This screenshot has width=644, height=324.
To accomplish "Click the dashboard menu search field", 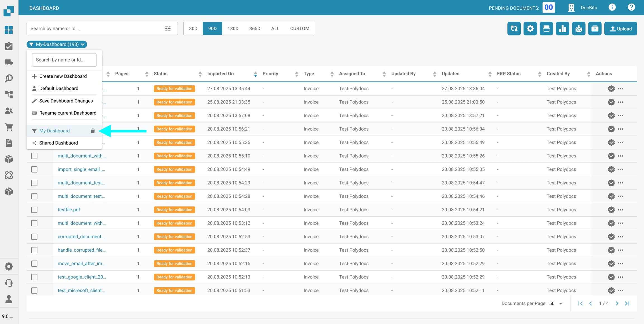I will click(64, 60).
